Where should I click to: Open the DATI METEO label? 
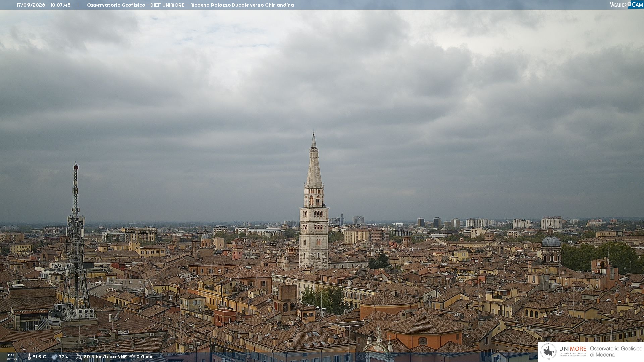[x=12, y=357]
